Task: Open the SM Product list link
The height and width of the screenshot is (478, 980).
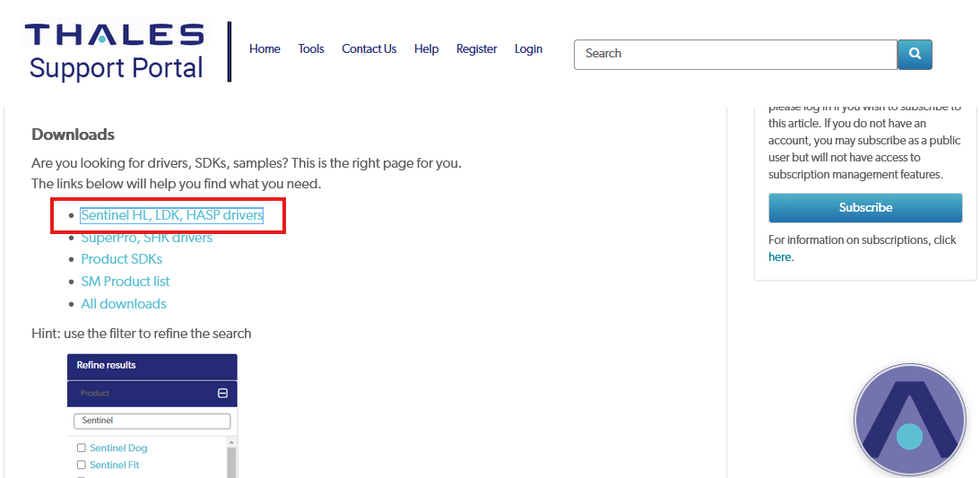Action: pyautogui.click(x=126, y=282)
